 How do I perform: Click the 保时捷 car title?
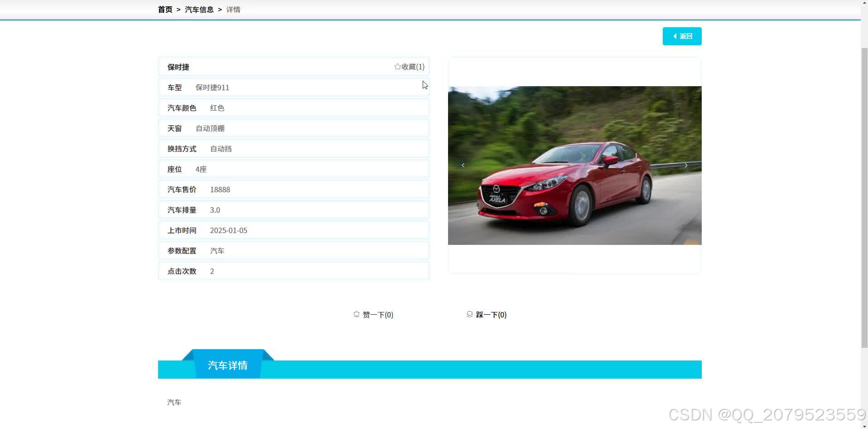[178, 67]
